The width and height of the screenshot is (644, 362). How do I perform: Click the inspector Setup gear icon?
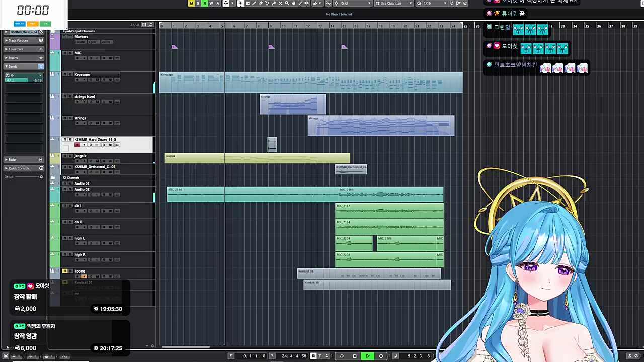click(41, 177)
